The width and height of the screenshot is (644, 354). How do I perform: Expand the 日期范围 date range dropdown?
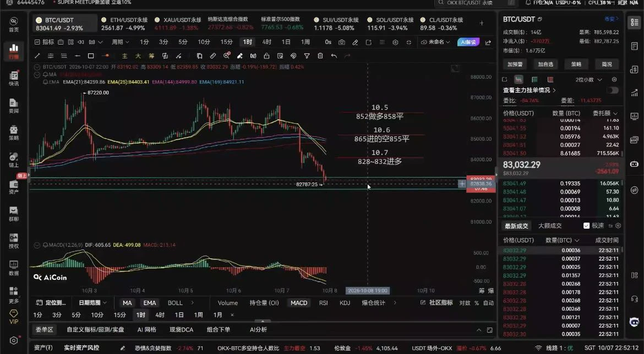tap(92, 303)
